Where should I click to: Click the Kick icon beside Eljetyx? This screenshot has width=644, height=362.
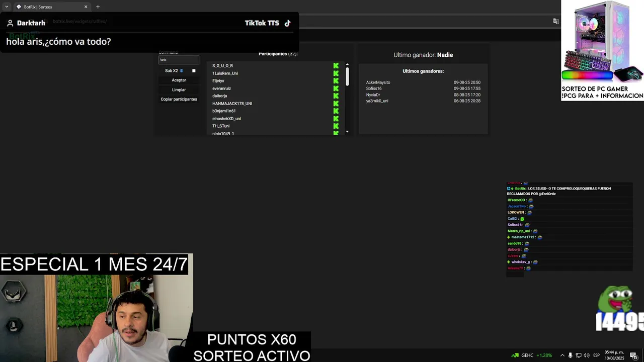(336, 81)
